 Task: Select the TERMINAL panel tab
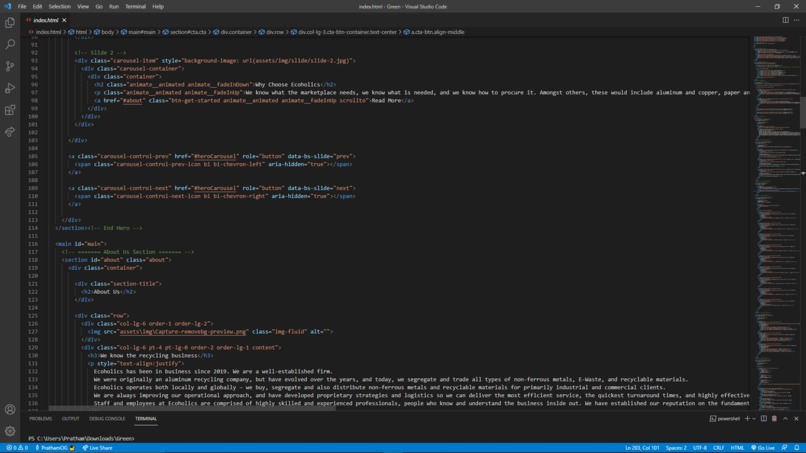(x=146, y=419)
